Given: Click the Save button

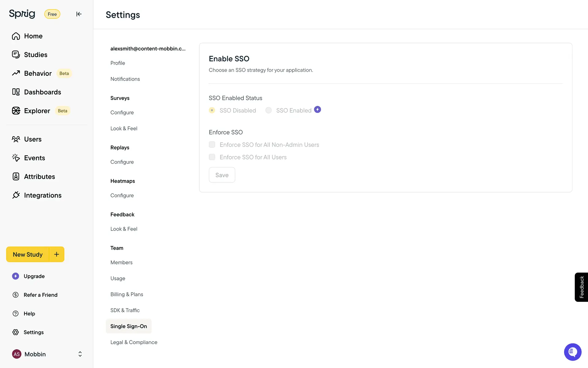Looking at the screenshot, I should click(x=222, y=175).
